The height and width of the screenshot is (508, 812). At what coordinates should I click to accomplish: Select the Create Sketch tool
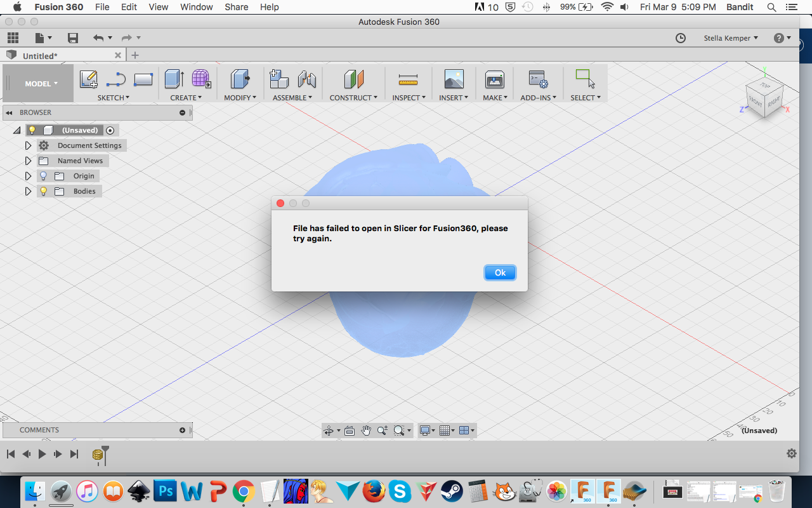click(88, 79)
